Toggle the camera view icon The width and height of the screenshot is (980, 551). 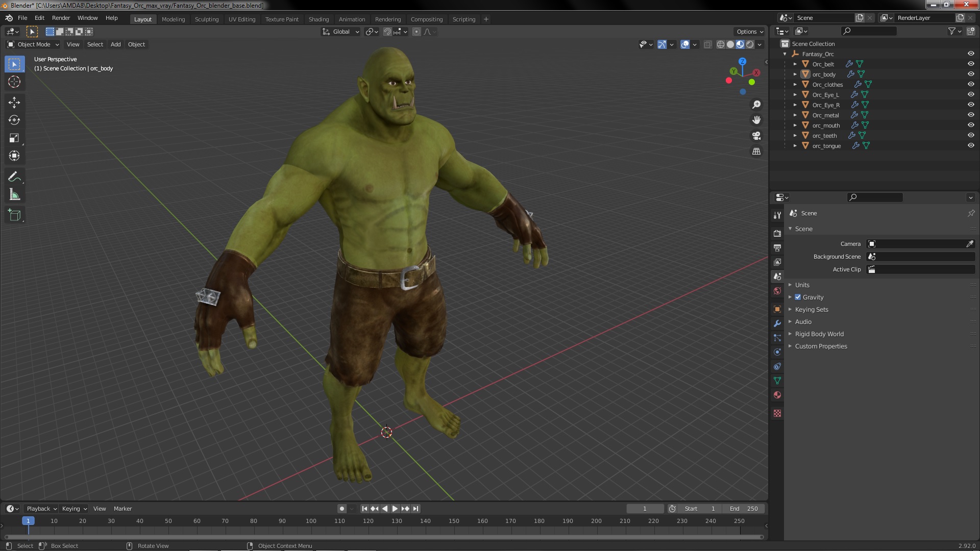coord(756,136)
